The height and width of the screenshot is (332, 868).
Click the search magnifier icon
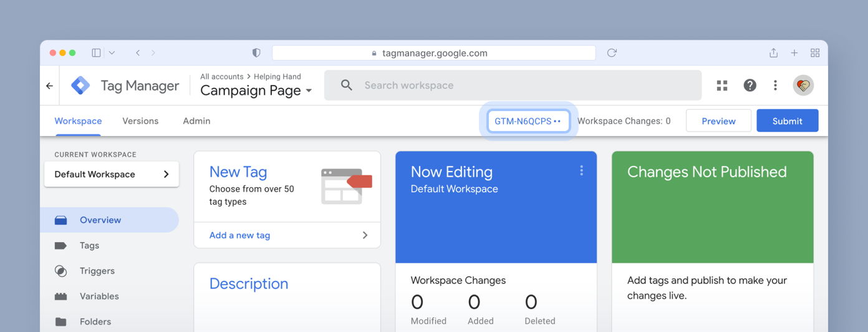347,85
